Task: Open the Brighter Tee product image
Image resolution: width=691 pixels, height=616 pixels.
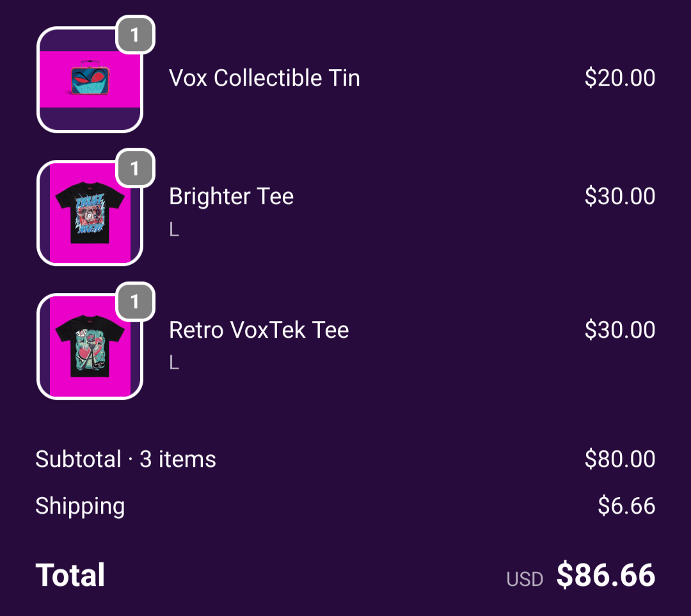Action: click(x=90, y=213)
